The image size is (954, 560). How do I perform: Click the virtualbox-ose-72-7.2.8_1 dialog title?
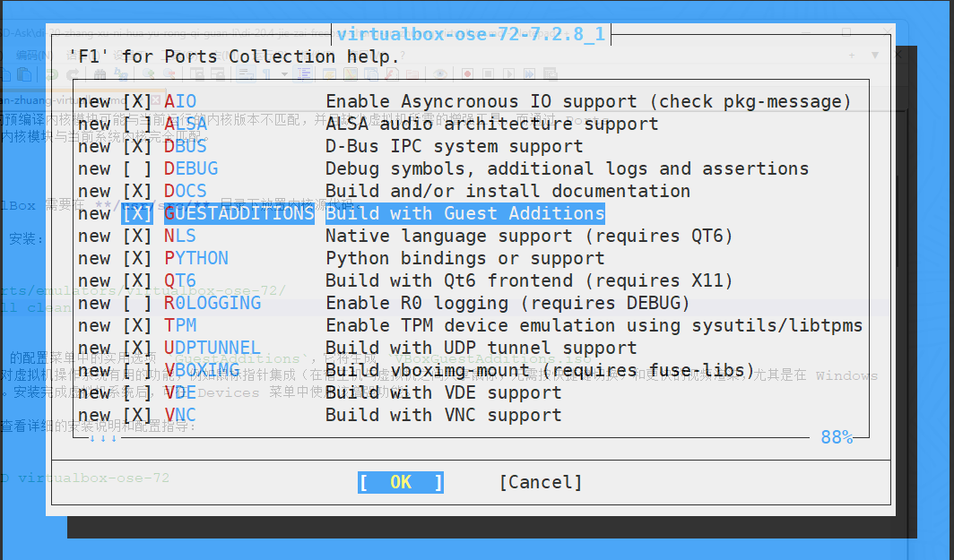point(472,34)
